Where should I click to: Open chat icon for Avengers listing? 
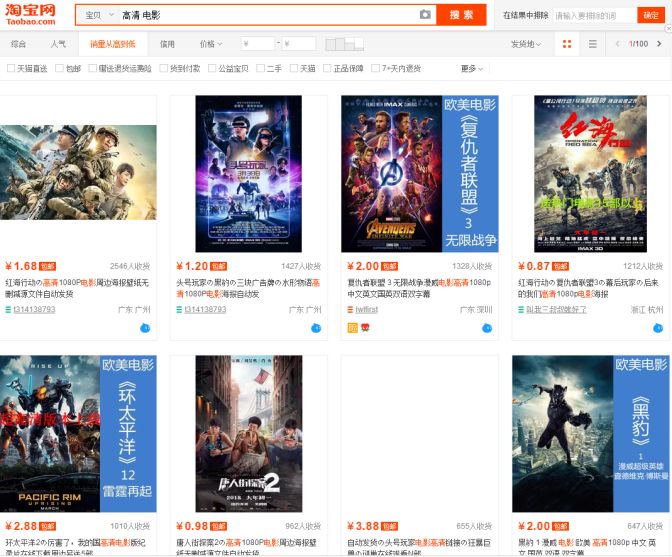tap(487, 328)
